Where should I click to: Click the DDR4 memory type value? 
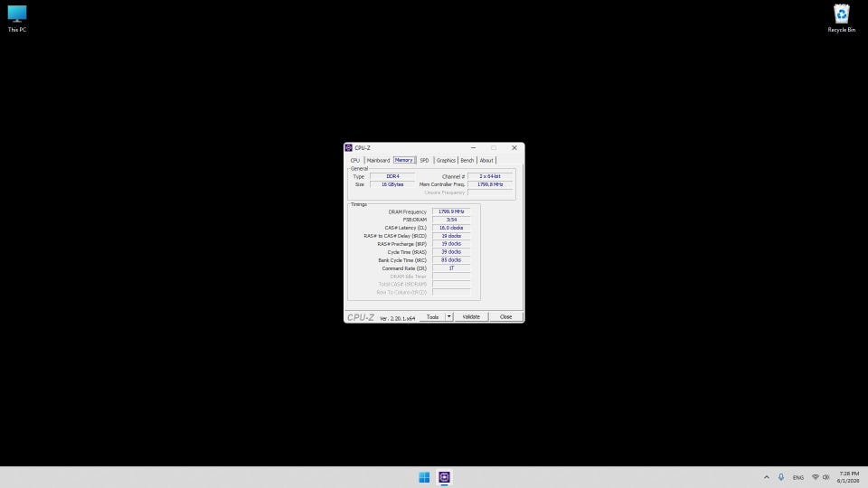pos(392,176)
